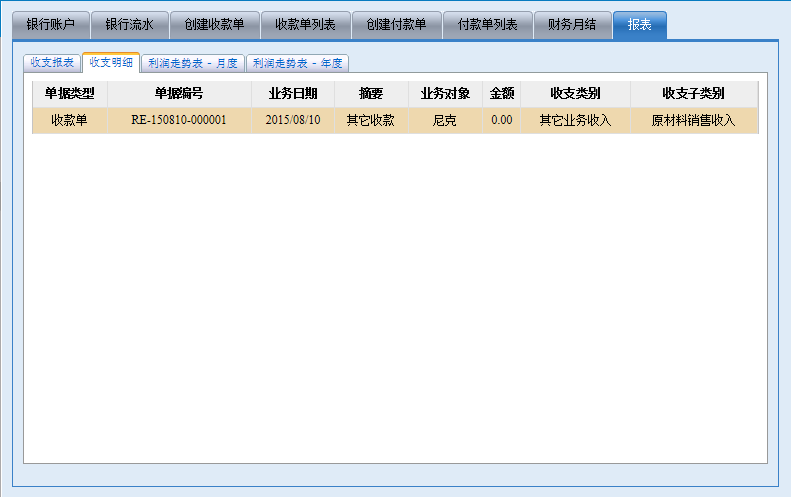Switch to the 银行流水 tab
The height and width of the screenshot is (497, 791).
(130, 25)
